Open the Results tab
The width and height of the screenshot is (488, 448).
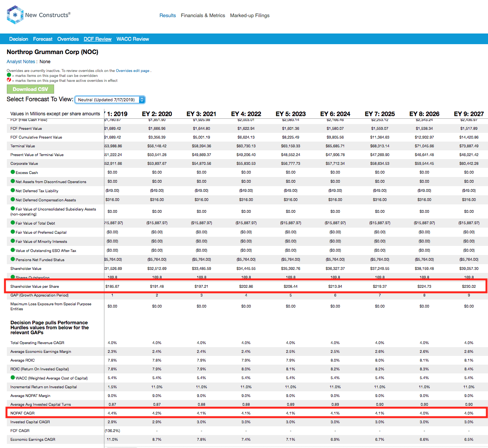(x=168, y=16)
